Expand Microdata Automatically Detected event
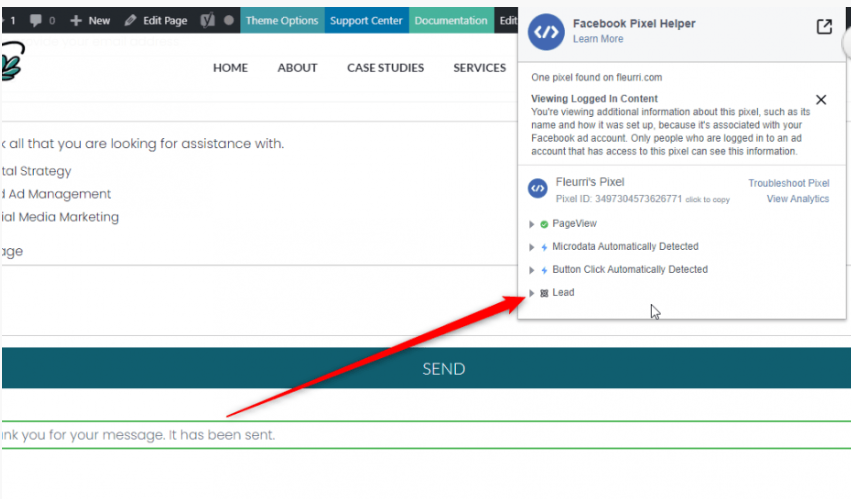This screenshot has height=499, width=851. [532, 247]
